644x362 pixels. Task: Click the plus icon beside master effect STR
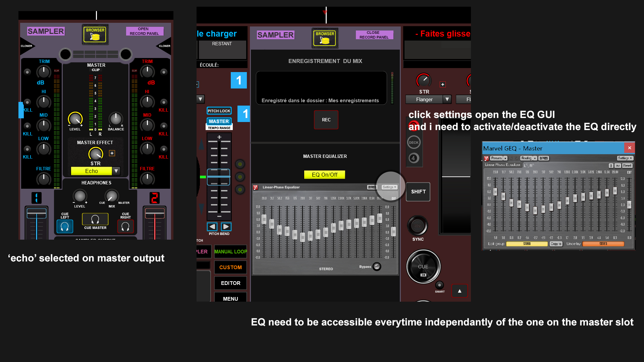coord(112,153)
